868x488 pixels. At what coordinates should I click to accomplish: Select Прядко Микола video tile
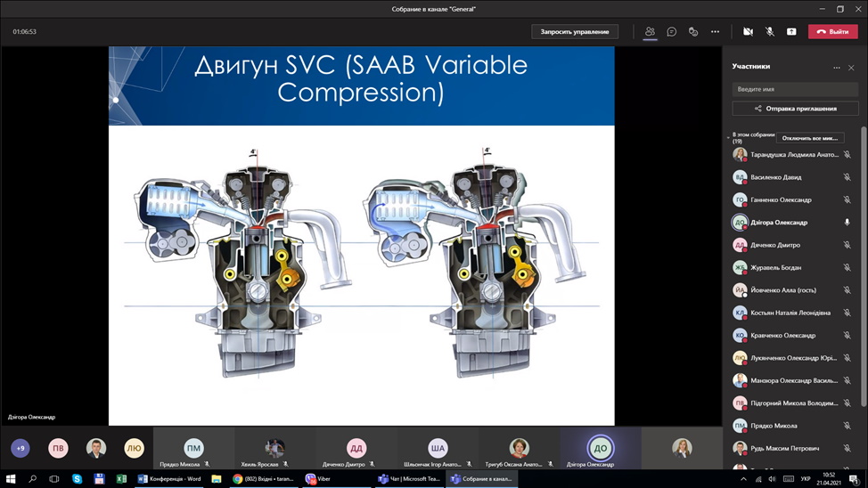(193, 448)
